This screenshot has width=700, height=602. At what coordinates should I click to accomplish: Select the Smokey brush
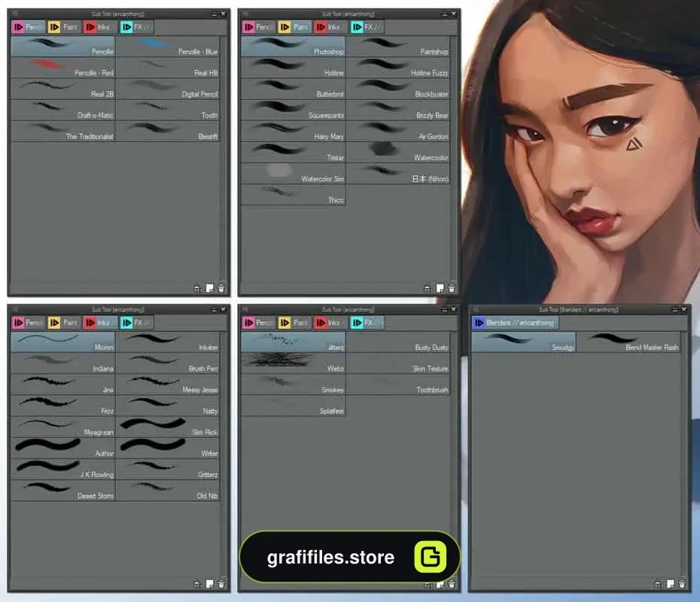(294, 385)
